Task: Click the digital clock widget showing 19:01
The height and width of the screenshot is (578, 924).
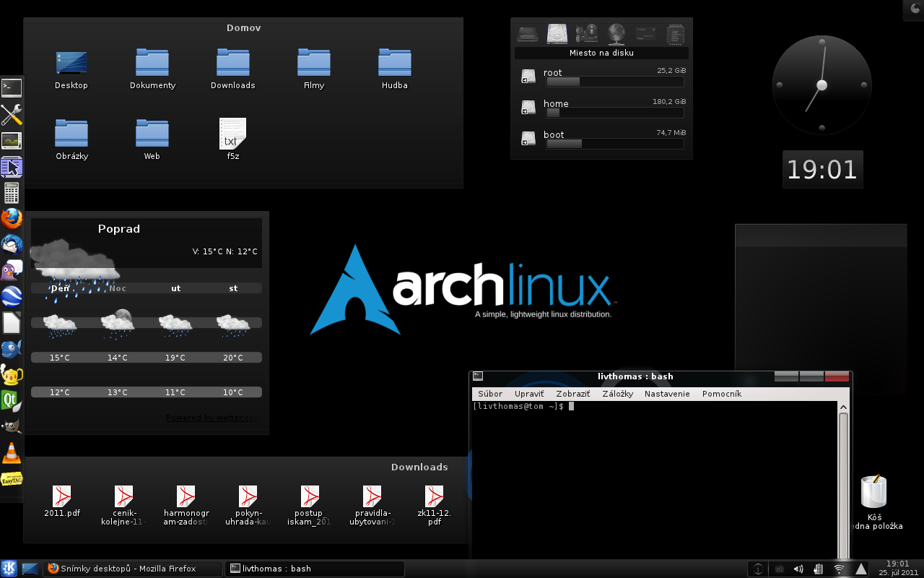Action: (822, 169)
